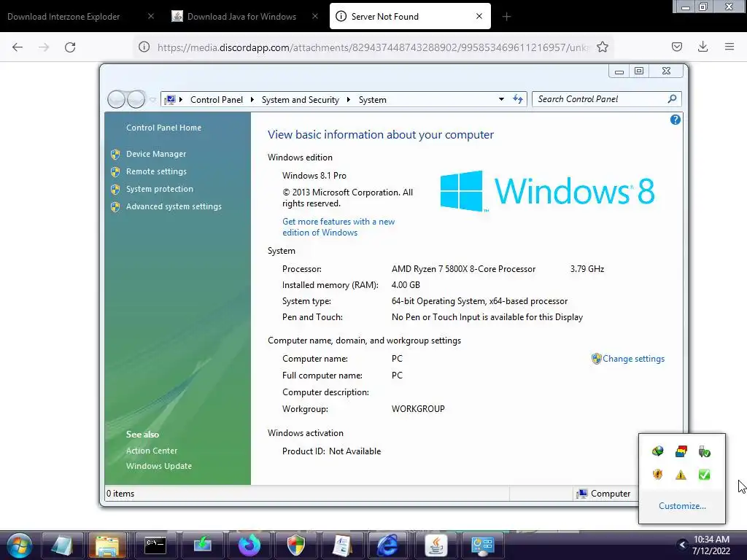
Task: Bookmark this page with the star
Action: 602,47
